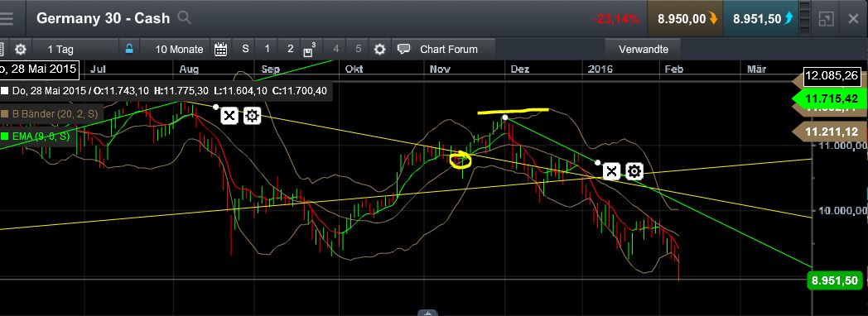Open the 10 Monate time range dropdown
This screenshot has width=868, height=316.
click(x=179, y=49)
